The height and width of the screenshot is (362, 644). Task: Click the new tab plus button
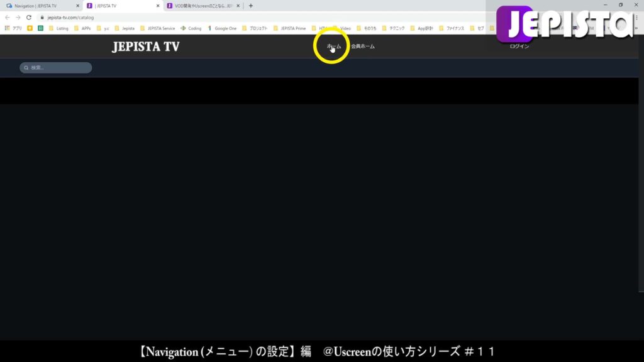pos(250,6)
